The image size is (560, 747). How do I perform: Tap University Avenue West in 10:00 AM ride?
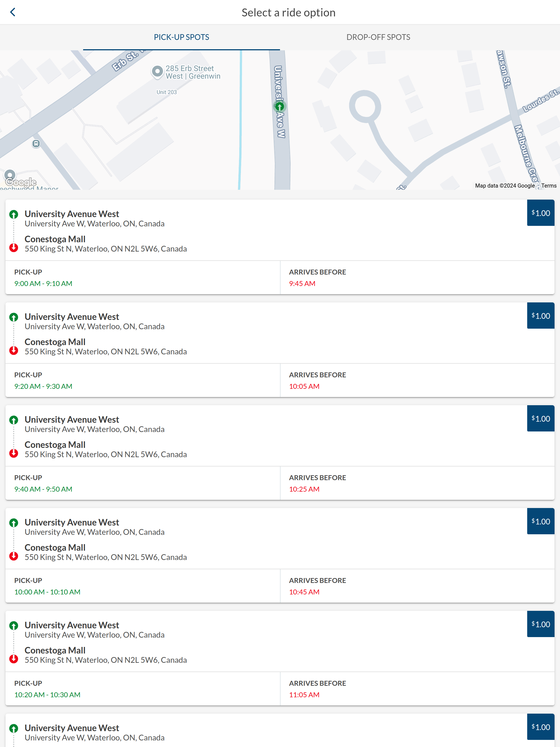72,522
